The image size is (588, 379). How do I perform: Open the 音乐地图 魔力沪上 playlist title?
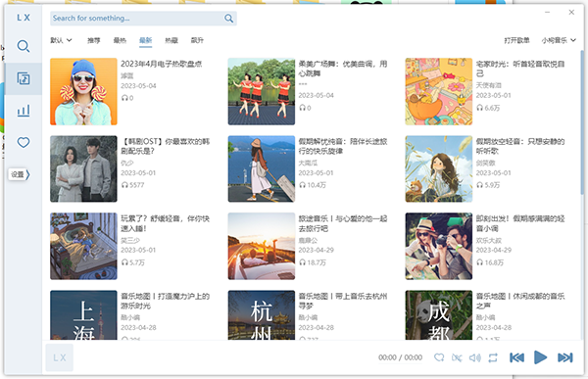165,301
